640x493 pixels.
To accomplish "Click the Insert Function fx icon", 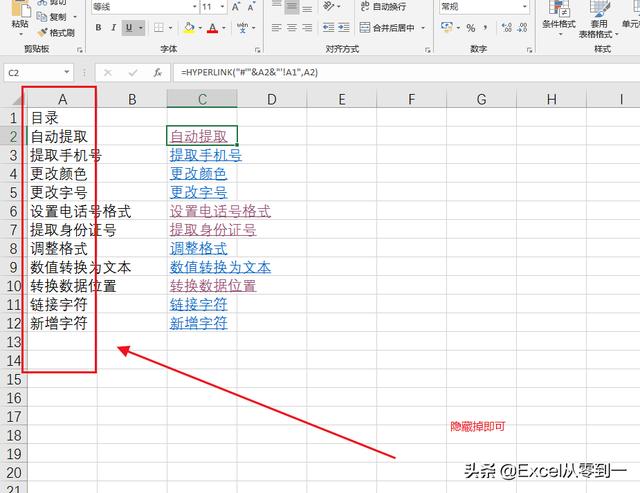I will (158, 73).
